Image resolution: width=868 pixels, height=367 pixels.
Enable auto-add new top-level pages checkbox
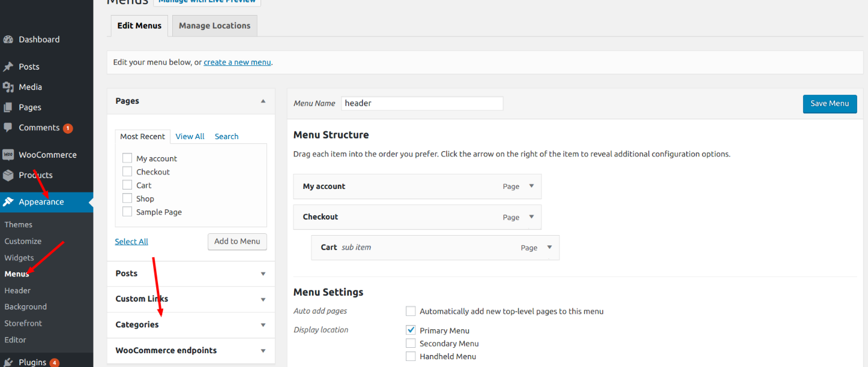click(x=411, y=311)
